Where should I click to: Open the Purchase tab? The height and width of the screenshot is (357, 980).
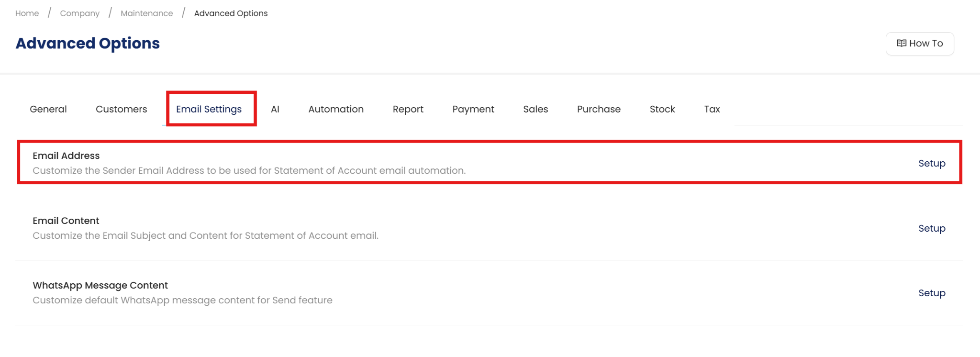tap(599, 109)
